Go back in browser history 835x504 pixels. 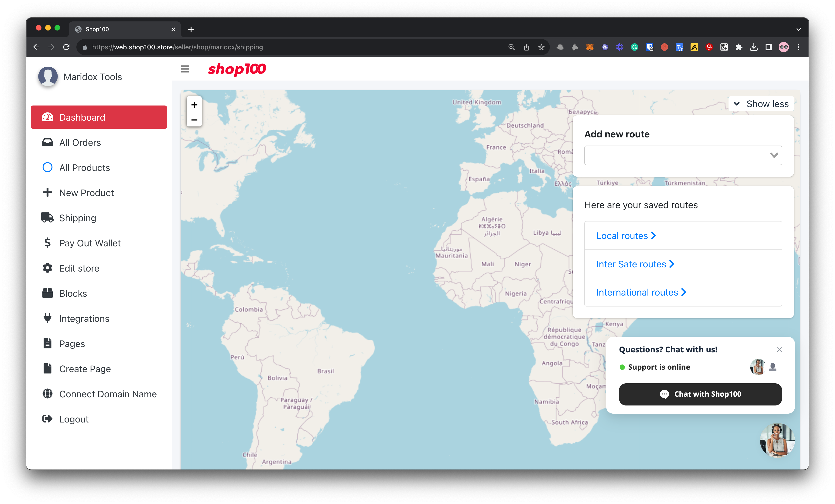36,47
